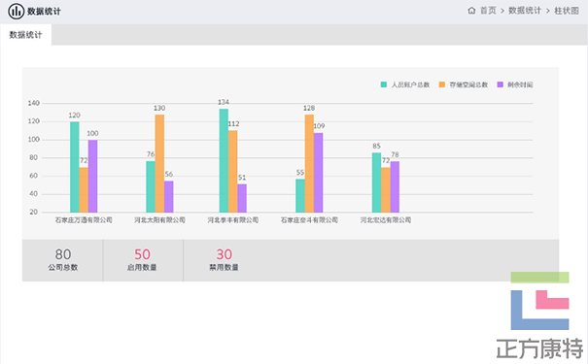Click the teal bar valued 55
Viewport: 588px width, 364px height.
tap(300, 196)
